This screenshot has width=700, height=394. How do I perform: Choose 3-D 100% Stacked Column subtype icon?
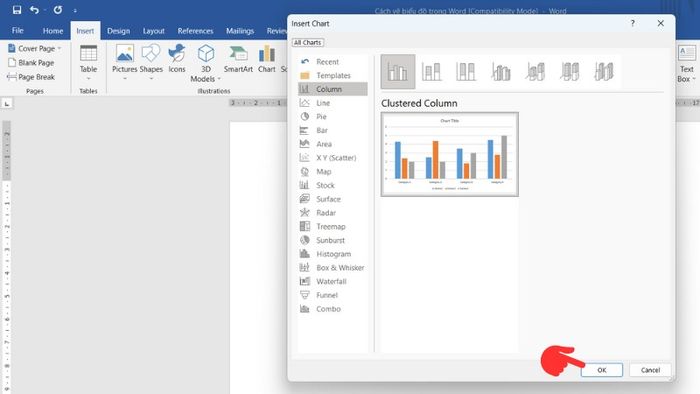(569, 71)
